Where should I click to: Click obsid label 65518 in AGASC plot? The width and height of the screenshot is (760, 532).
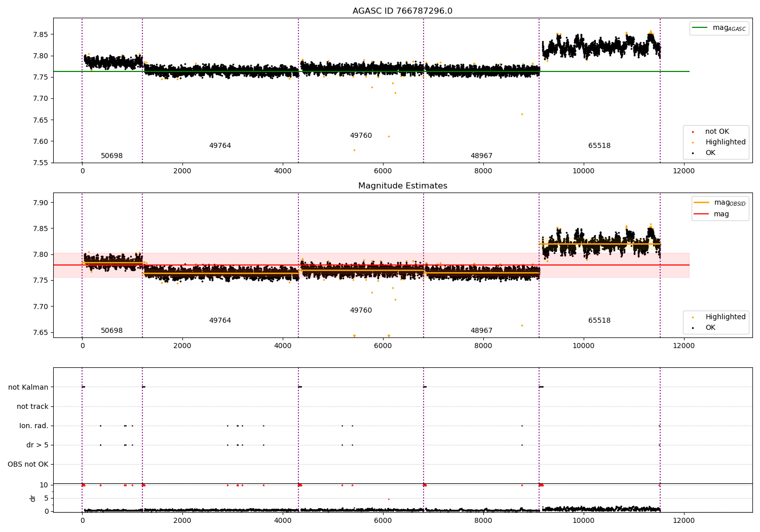click(599, 145)
